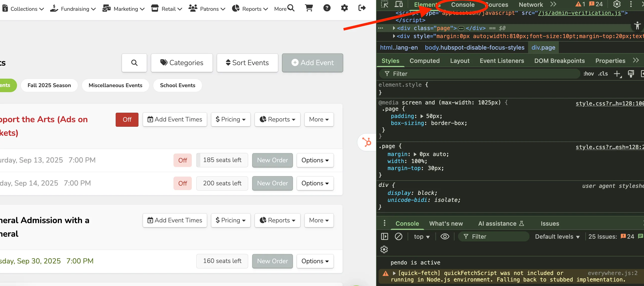This screenshot has height=286, width=644.
Task: Open the Fundraising menu dropdown
Action: (73, 9)
